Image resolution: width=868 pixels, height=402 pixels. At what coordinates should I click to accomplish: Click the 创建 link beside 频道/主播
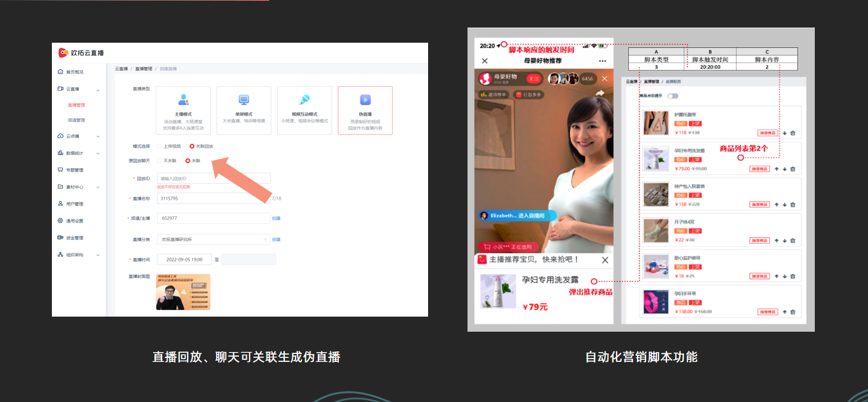pos(276,218)
